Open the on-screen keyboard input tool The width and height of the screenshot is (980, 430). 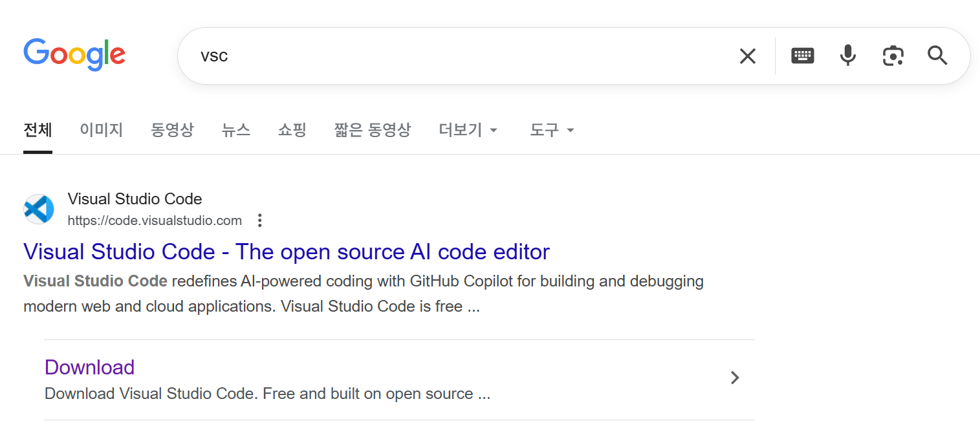click(803, 56)
